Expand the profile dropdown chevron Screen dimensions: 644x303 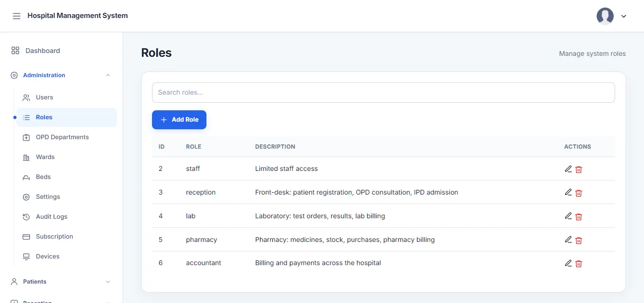click(624, 16)
